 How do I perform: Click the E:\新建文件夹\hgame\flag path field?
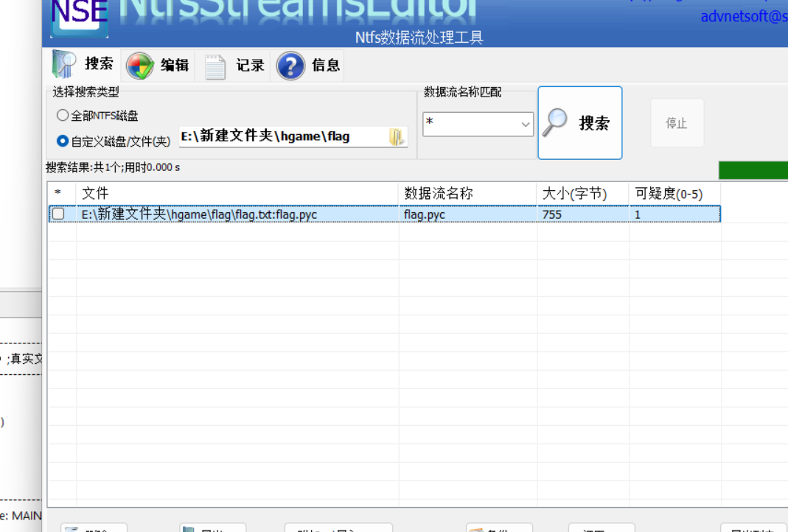(284, 136)
